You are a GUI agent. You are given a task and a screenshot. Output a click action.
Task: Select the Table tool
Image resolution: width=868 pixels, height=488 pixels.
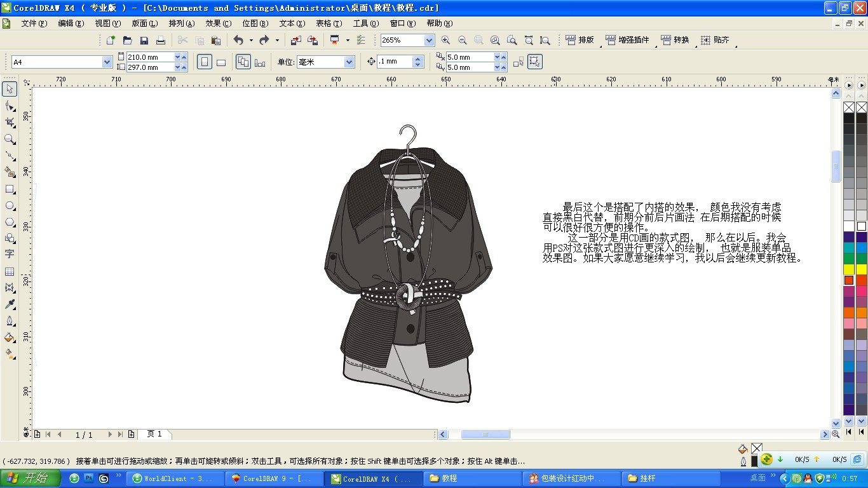pos(10,271)
